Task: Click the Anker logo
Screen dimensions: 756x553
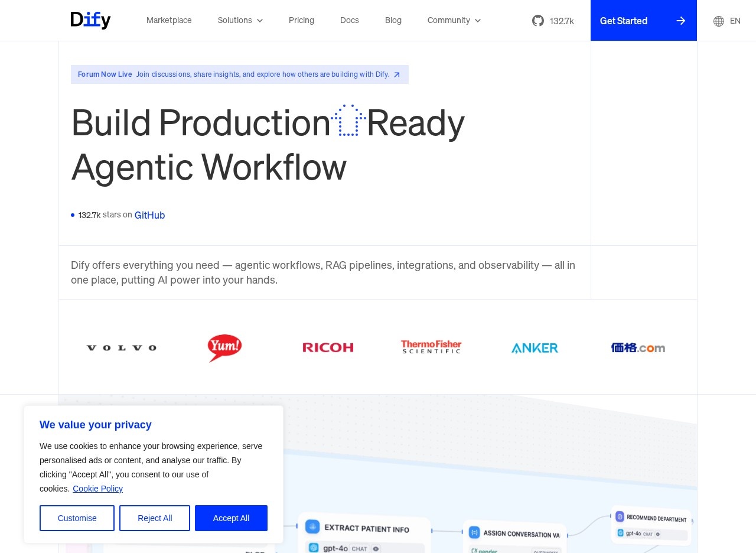Action: 535,348
